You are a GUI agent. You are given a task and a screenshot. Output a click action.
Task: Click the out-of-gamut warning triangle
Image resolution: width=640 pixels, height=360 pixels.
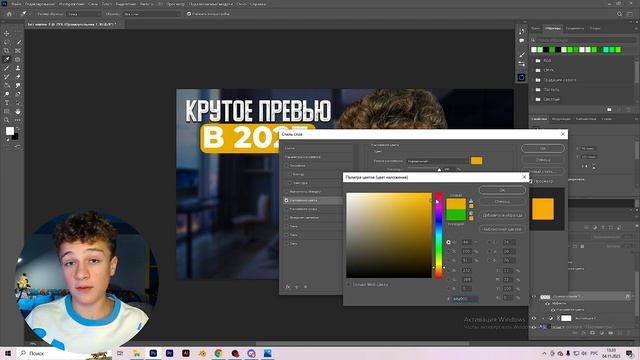(x=471, y=201)
